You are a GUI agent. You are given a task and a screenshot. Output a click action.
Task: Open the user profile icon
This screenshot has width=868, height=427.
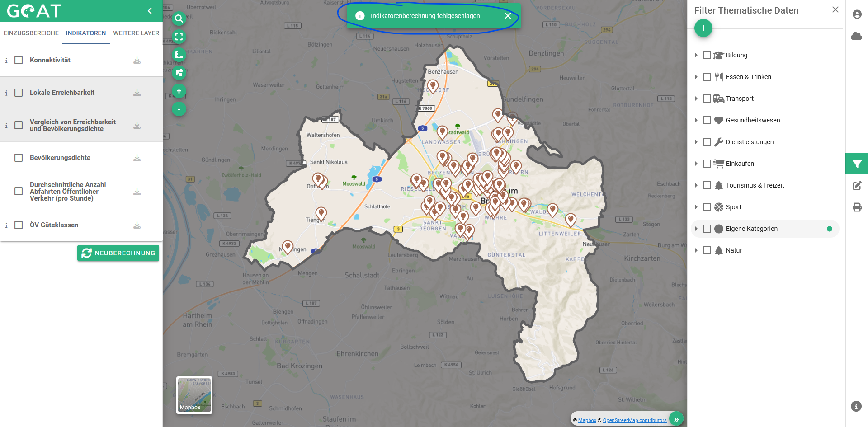tap(857, 14)
